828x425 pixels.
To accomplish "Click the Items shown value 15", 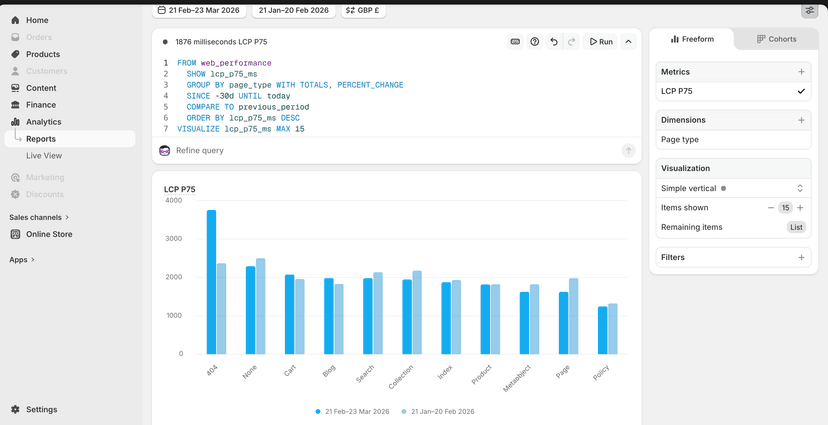I will click(x=785, y=208).
